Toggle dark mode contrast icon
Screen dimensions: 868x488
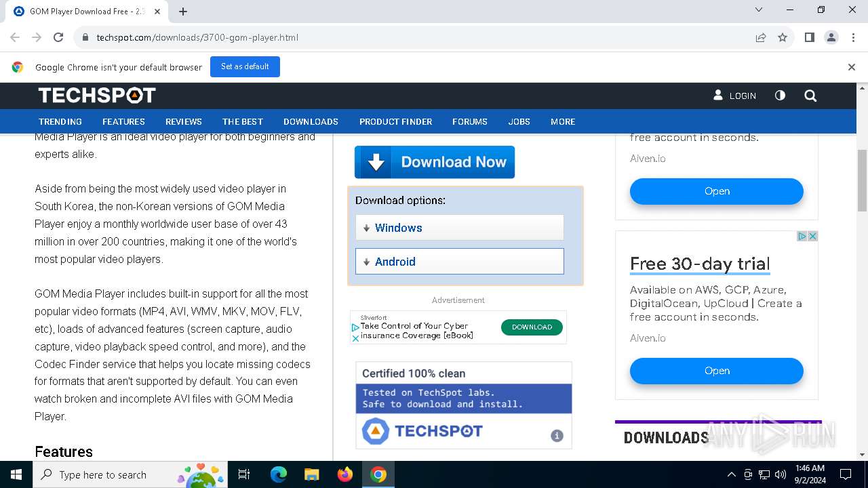click(780, 96)
